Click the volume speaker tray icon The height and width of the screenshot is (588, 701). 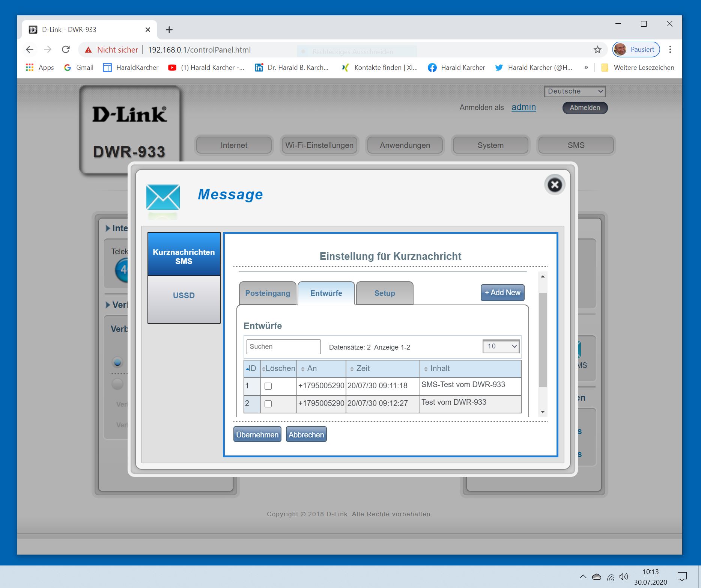pos(624,577)
